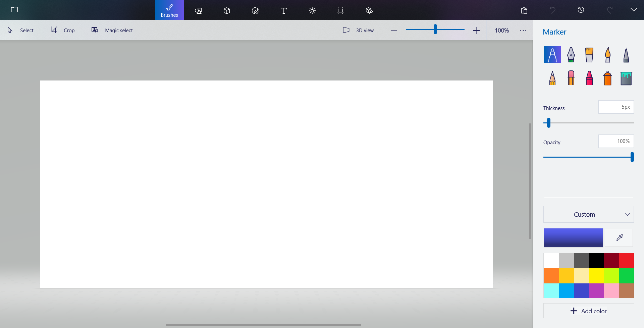The height and width of the screenshot is (328, 644).
Task: Select the Calligraphy pen brush
Action: 571,54
